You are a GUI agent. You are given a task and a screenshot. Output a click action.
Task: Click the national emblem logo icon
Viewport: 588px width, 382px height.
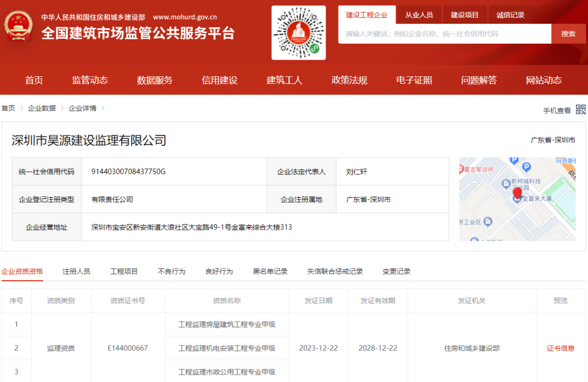tap(20, 25)
